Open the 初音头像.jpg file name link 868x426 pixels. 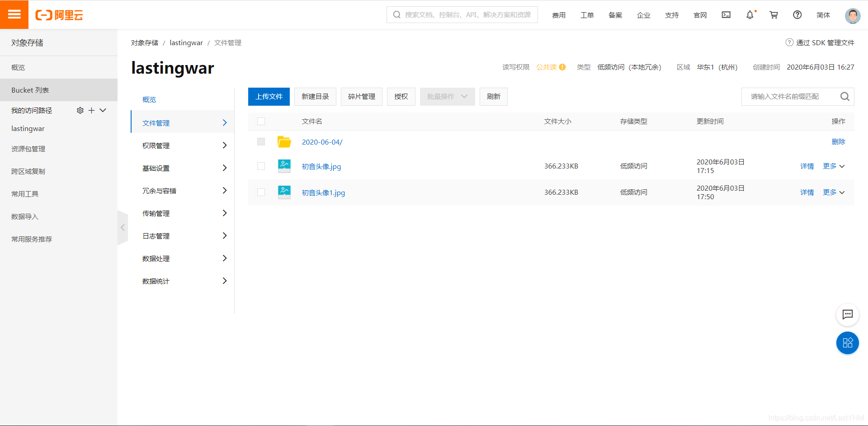pyautogui.click(x=321, y=166)
